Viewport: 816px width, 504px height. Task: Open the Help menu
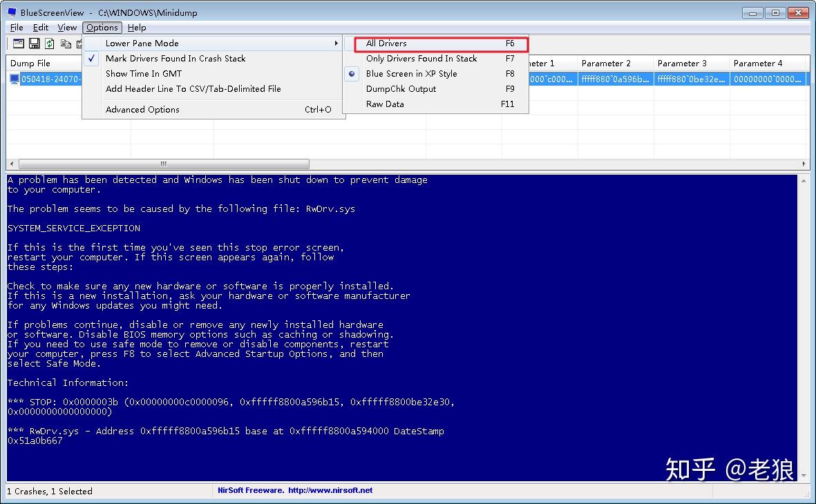tap(137, 28)
